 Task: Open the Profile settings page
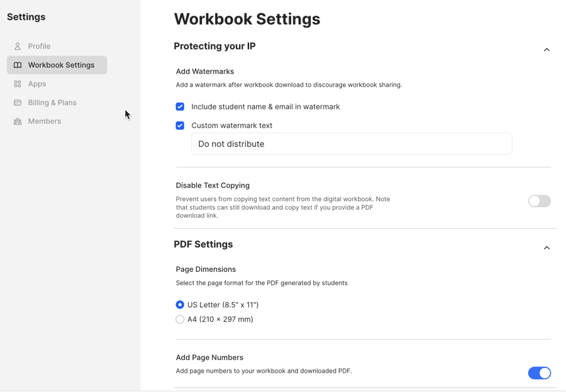coord(39,46)
